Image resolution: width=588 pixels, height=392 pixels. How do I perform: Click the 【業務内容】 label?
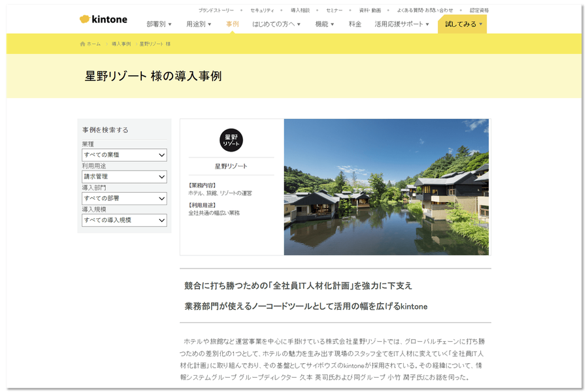pyautogui.click(x=202, y=186)
